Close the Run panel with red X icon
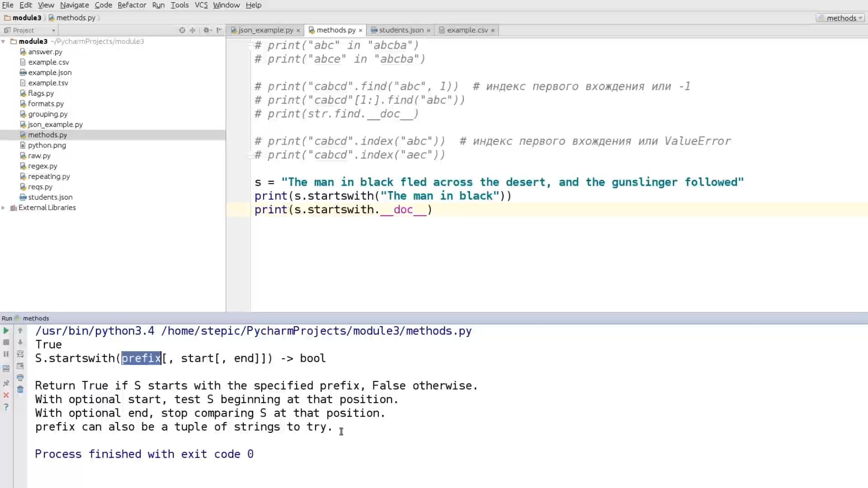868x488 pixels. [x=6, y=395]
